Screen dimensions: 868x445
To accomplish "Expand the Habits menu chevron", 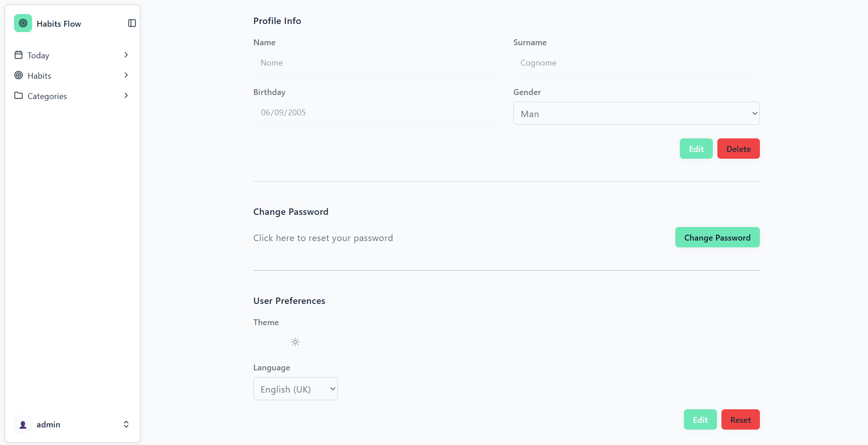I will click(x=126, y=75).
